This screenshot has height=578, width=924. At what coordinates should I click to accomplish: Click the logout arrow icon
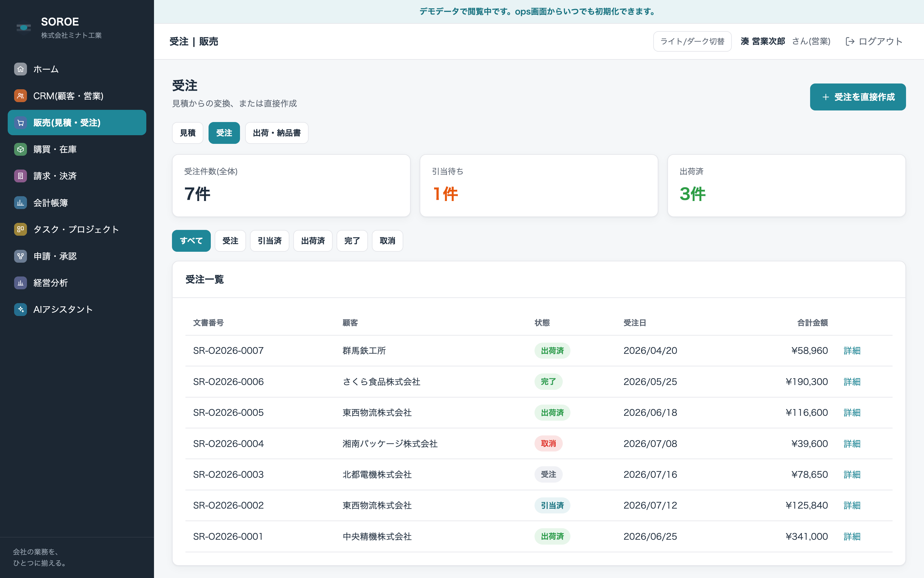[x=850, y=41]
